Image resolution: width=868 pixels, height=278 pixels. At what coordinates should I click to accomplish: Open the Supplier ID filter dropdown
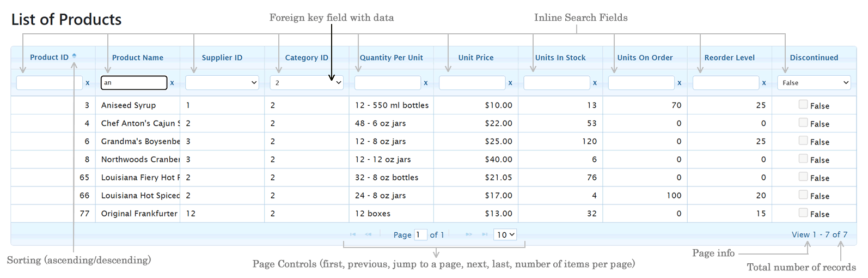(222, 83)
